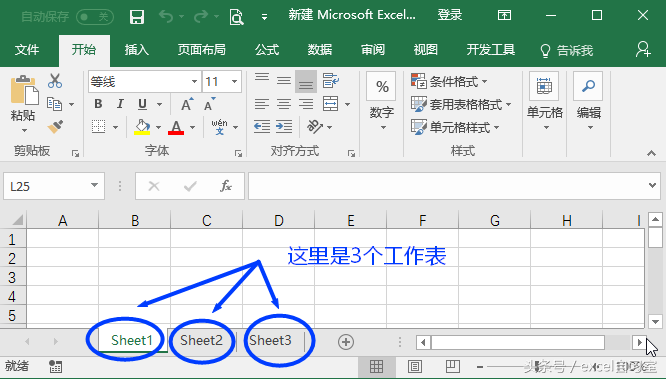Switch to 审阅 Review tab
This screenshot has width=666, height=379.
click(x=373, y=50)
